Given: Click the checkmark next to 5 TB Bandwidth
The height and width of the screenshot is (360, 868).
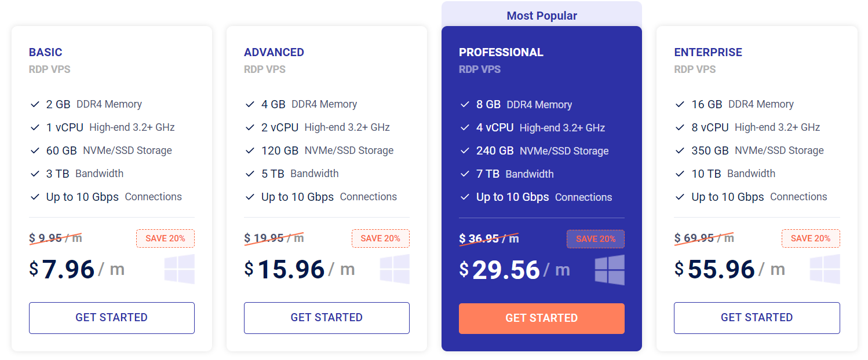Looking at the screenshot, I should [250, 173].
